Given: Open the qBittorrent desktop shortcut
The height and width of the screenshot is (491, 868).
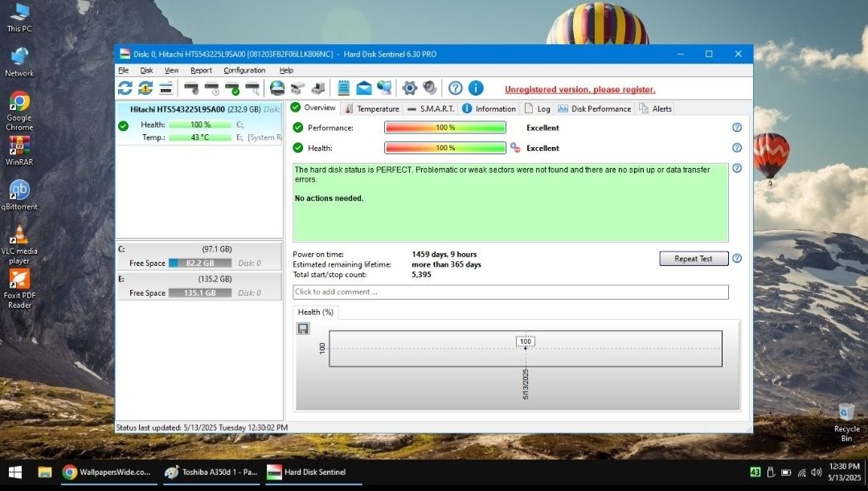Looking at the screenshot, I should pos(19,195).
